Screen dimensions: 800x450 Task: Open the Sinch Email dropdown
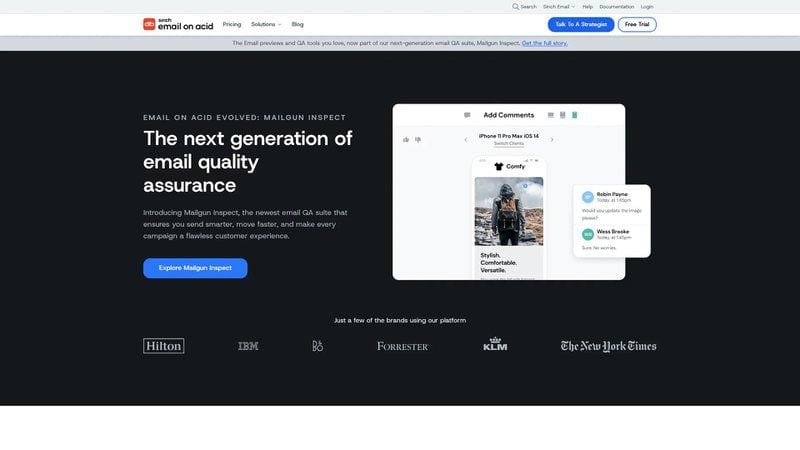pos(559,7)
